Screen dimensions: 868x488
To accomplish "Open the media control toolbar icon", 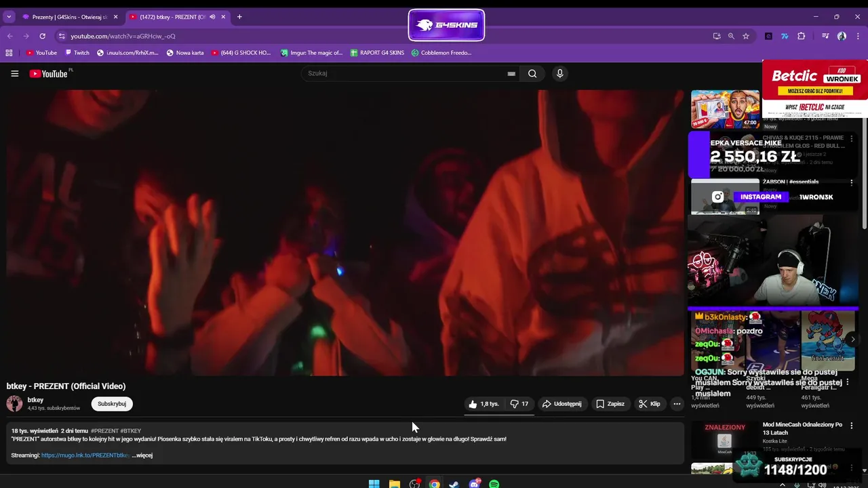I will (825, 36).
